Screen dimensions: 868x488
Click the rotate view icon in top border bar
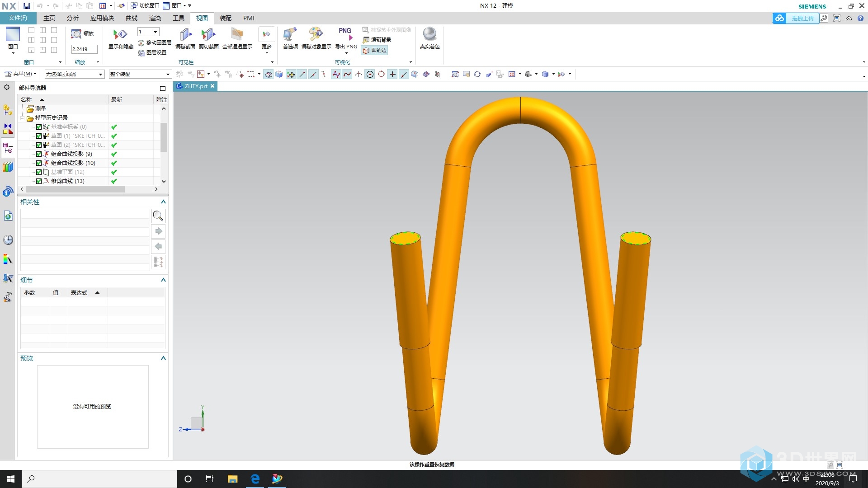pyautogui.click(x=477, y=75)
